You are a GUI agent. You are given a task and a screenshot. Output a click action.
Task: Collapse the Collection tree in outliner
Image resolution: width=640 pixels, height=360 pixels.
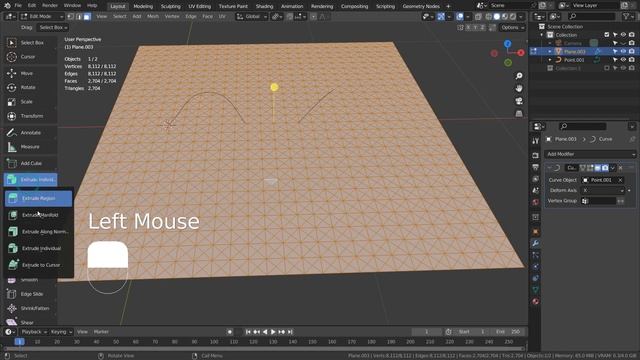coord(542,35)
